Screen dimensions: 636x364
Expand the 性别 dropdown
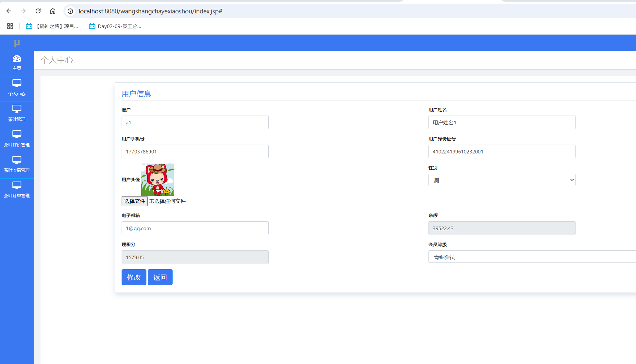tap(502, 180)
